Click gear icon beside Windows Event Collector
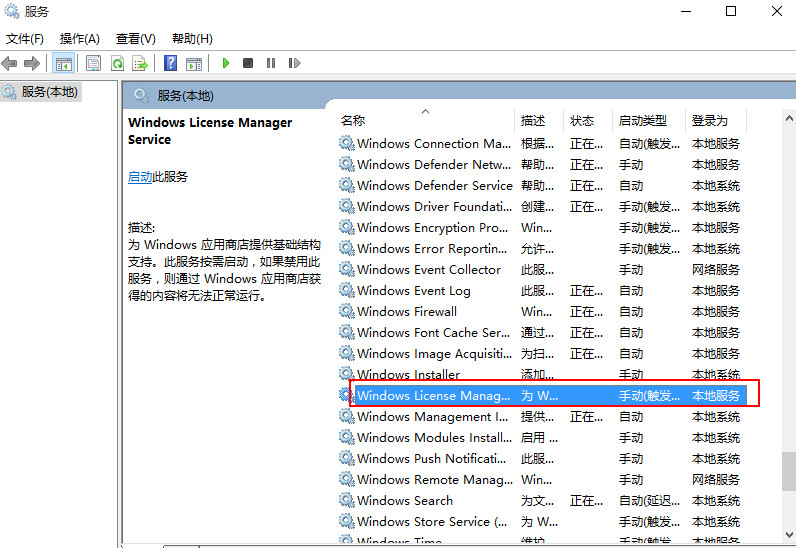Viewport: 796px width, 548px height. [347, 269]
